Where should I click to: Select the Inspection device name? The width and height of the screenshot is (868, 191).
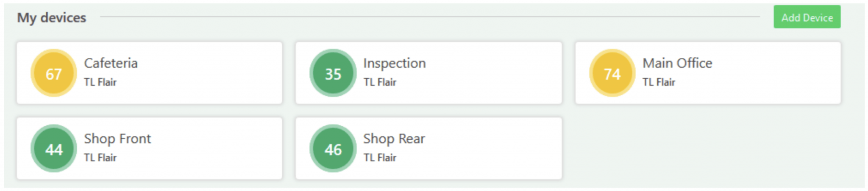tap(394, 63)
